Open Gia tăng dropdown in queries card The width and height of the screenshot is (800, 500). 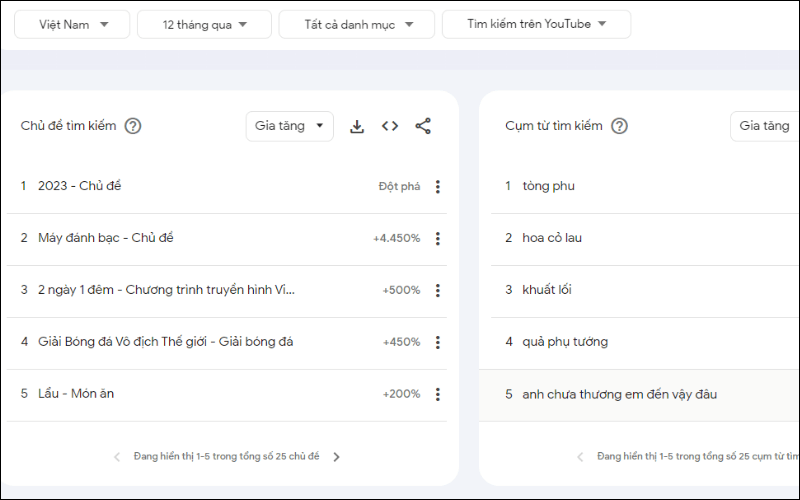point(765,126)
